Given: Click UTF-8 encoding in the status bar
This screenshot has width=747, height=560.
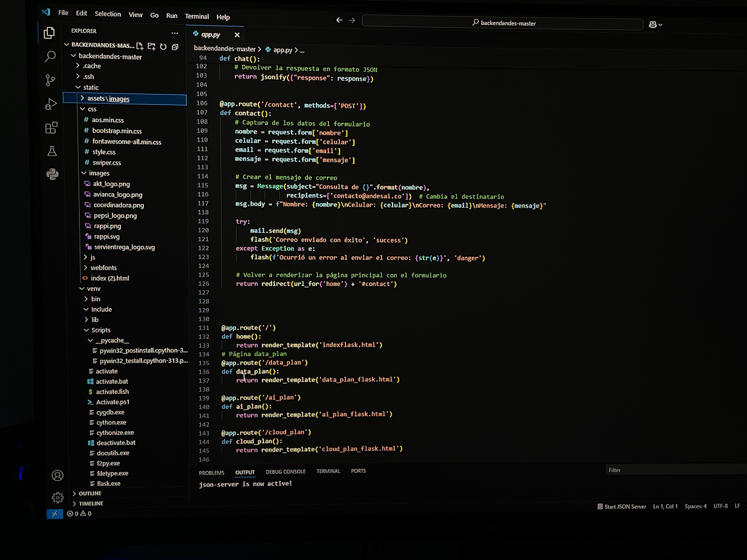Looking at the screenshot, I should [x=720, y=506].
